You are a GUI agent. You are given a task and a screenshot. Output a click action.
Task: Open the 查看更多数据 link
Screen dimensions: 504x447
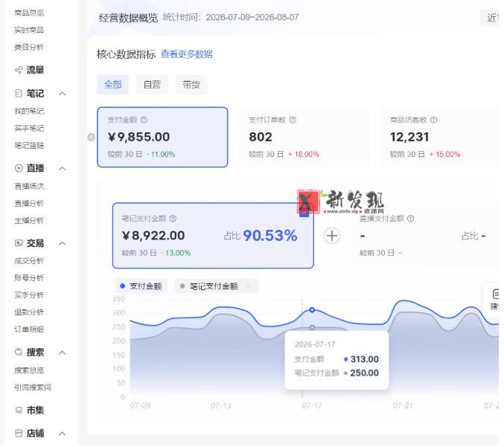[x=187, y=54]
